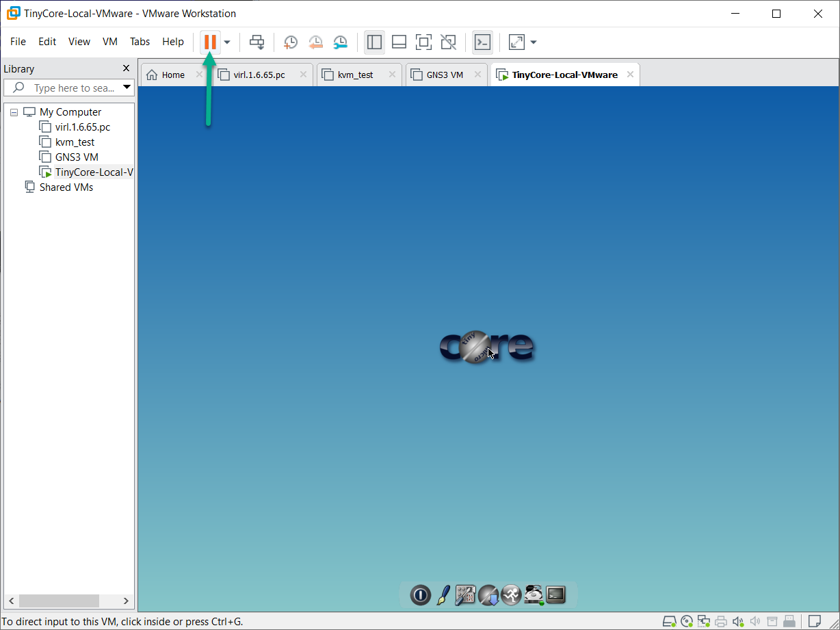
Task: Switch to the virl.1.6.65.pc tab
Action: [x=259, y=75]
